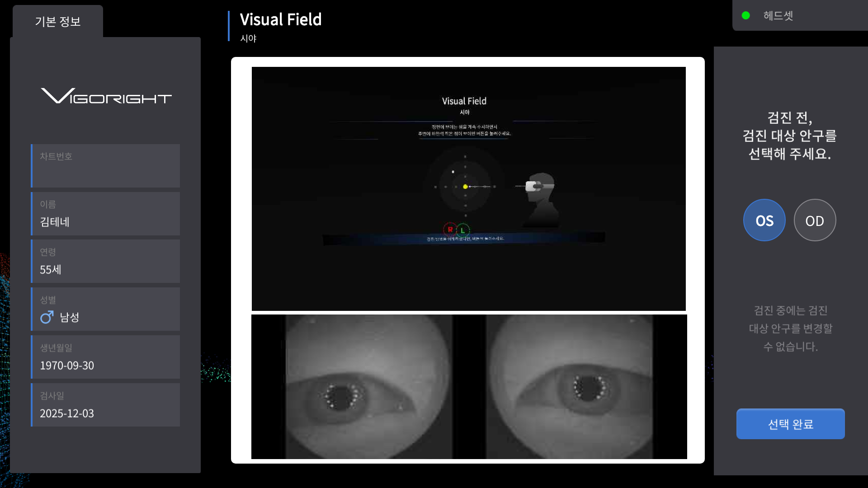Click the headset wearer silhouette icon

[x=540, y=199]
